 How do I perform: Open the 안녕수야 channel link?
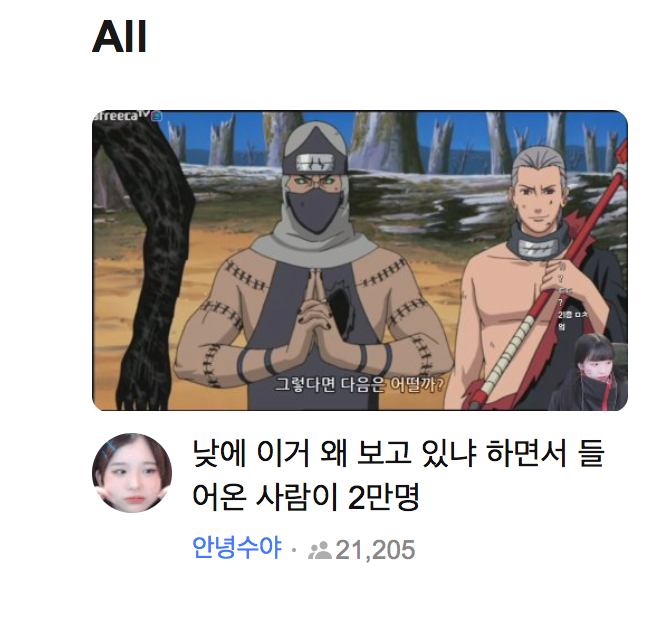[x=237, y=548]
